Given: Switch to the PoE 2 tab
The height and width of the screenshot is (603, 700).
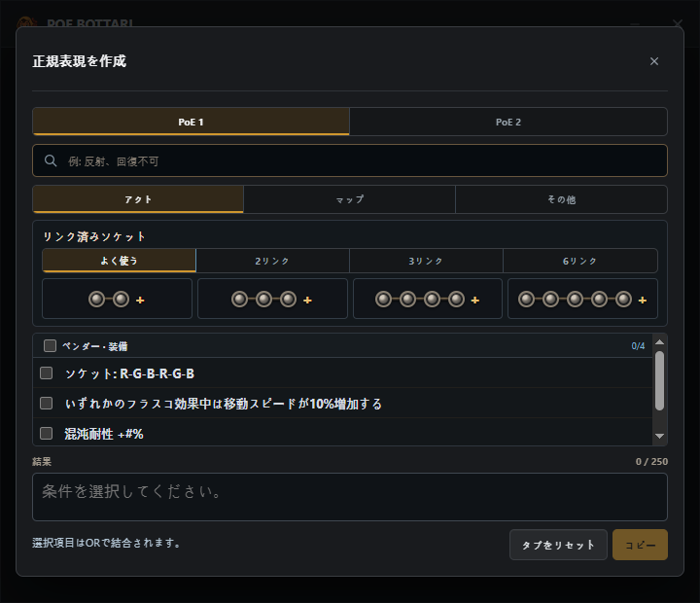Looking at the screenshot, I should click(508, 122).
